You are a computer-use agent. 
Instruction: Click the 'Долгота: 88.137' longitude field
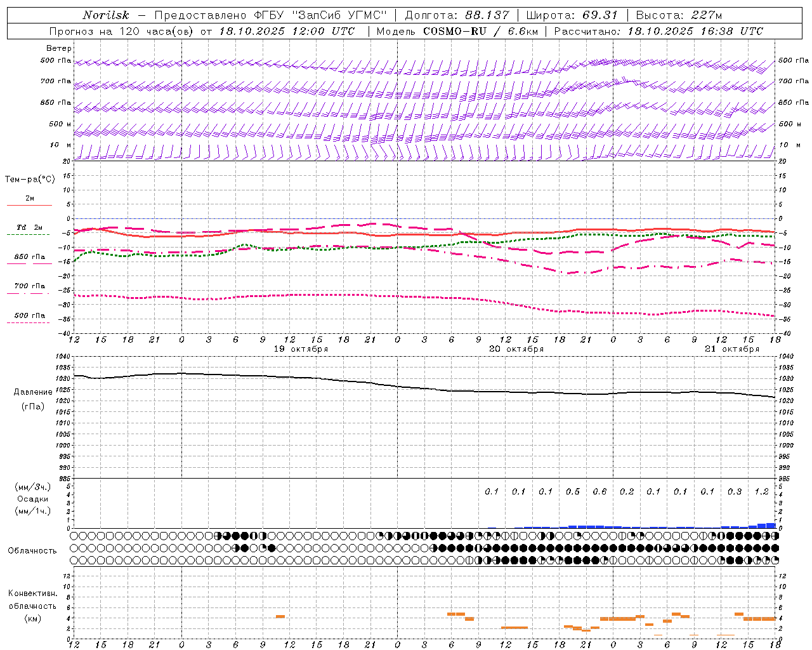(457, 15)
